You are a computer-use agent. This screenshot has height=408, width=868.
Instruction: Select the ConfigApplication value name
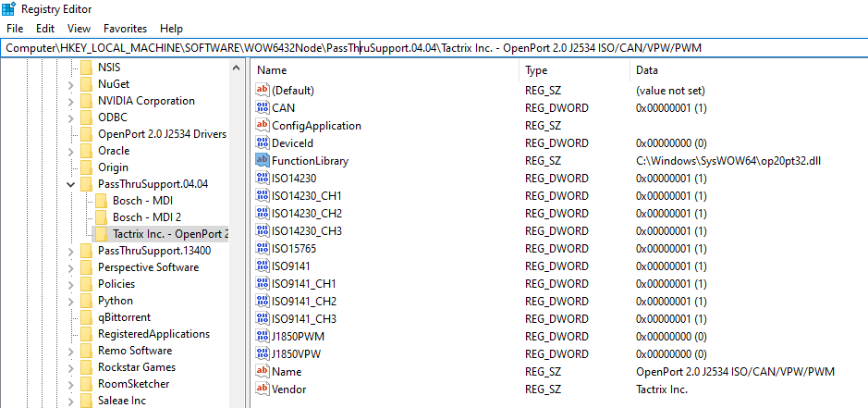(316, 125)
